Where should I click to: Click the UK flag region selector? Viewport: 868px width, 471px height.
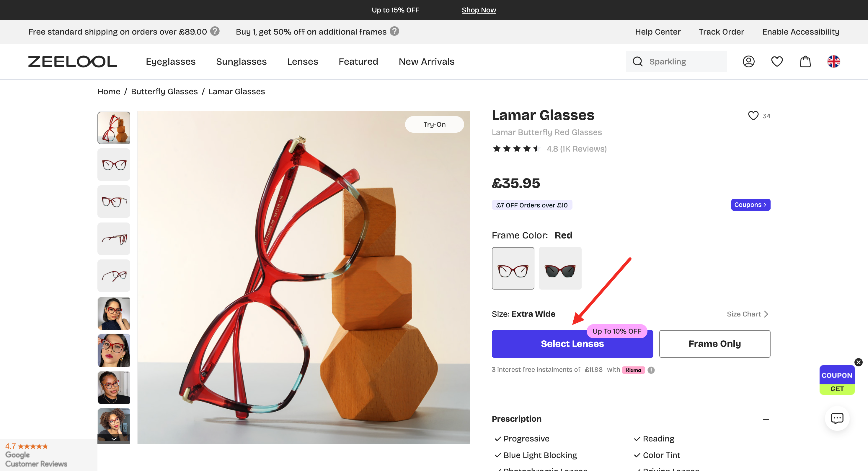833,61
